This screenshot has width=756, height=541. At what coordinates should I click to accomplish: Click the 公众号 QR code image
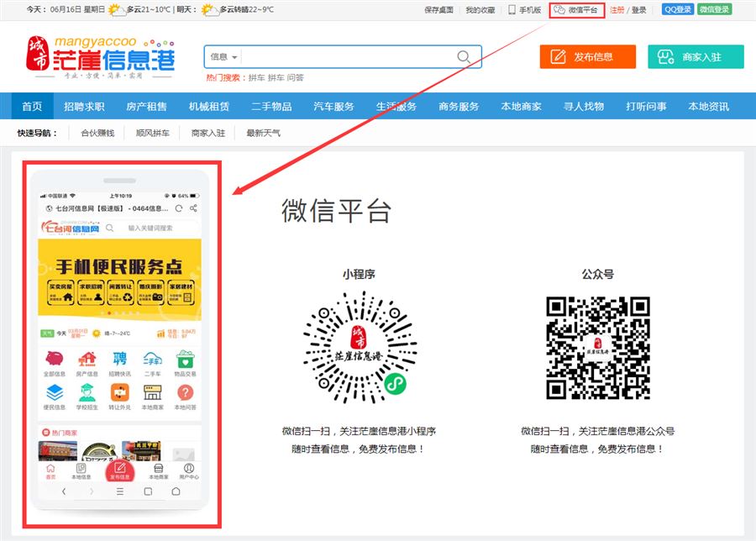click(597, 346)
